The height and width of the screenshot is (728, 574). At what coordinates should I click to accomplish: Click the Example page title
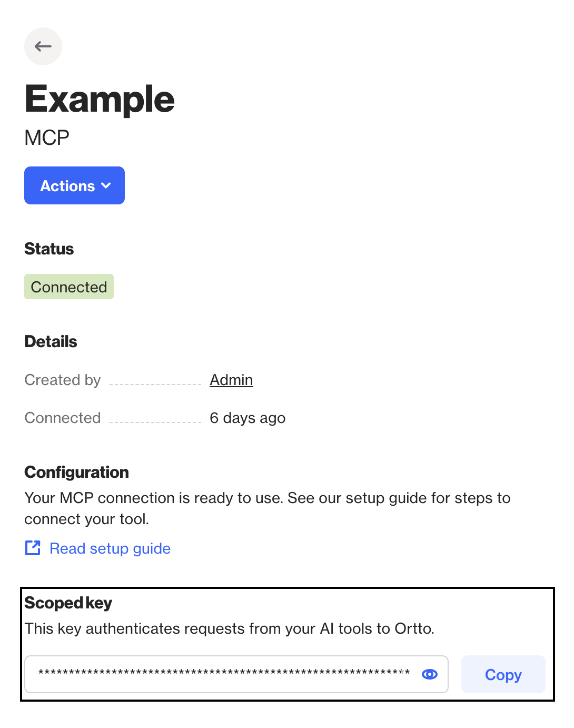100,99
